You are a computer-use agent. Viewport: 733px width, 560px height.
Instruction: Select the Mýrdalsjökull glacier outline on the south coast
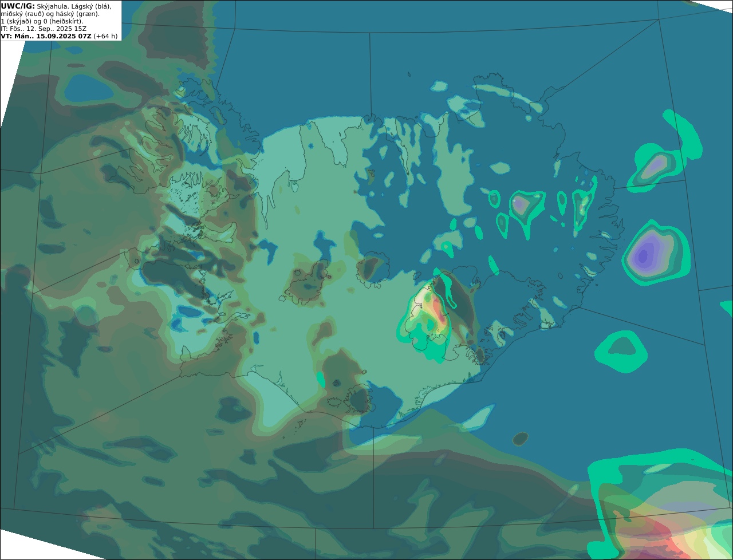pos(360,399)
